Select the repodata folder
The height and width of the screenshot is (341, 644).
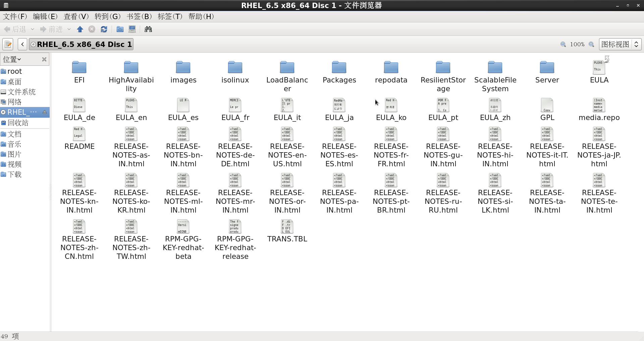click(x=391, y=72)
